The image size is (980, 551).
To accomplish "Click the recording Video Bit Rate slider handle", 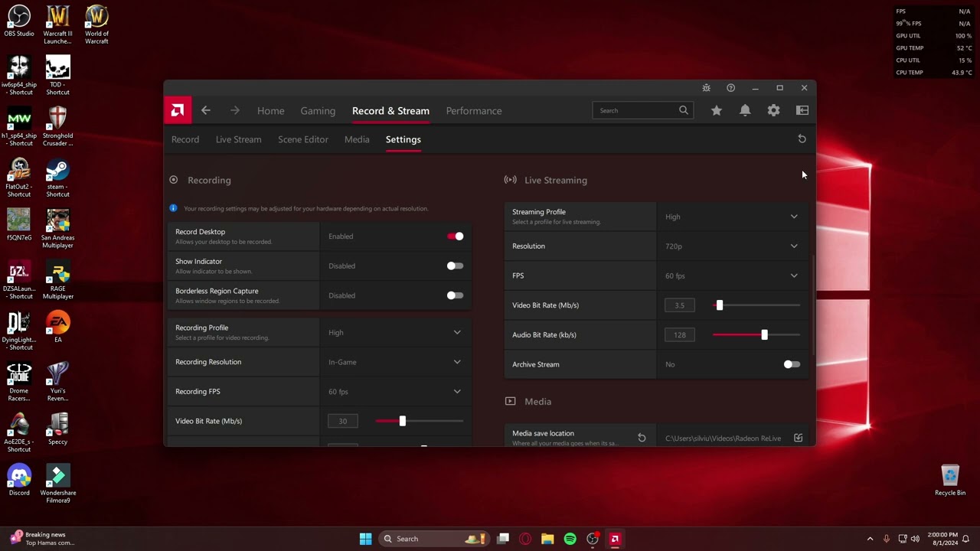I will [x=402, y=421].
